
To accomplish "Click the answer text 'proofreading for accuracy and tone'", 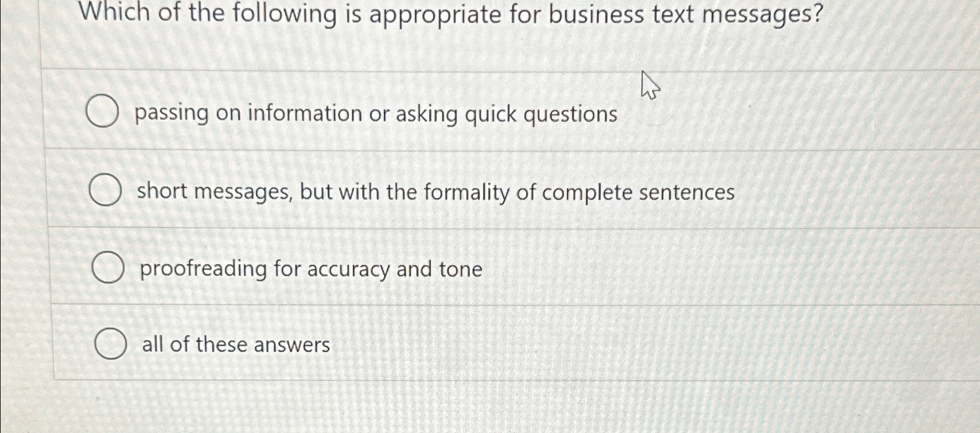I will tap(310, 269).
